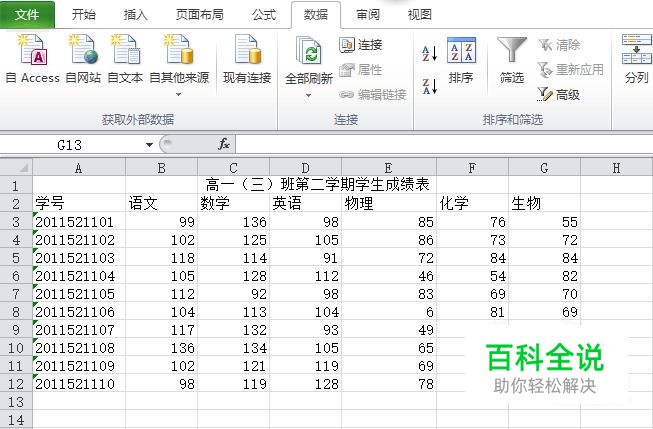Expand the 全部刷新 dropdown arrow
Image resolution: width=653 pixels, height=429 pixels.
(x=308, y=95)
